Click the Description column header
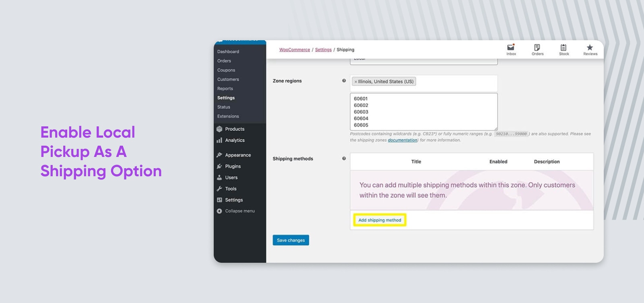The width and height of the screenshot is (644, 303). 547,162
